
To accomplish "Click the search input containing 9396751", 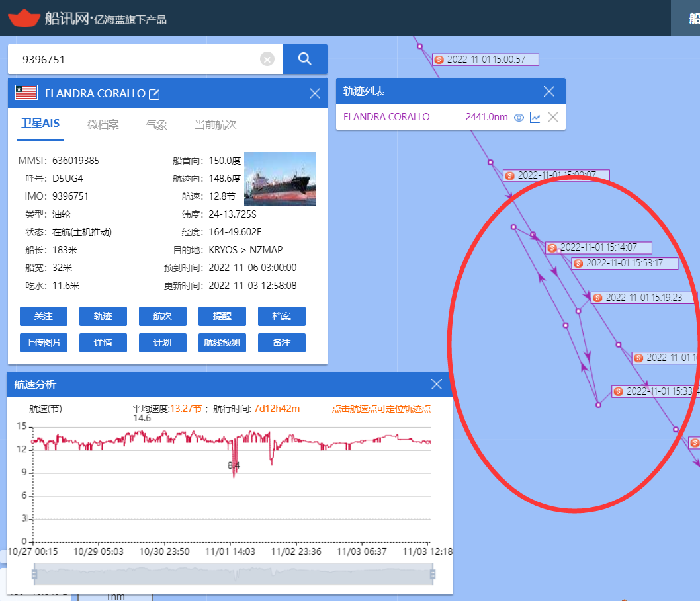I will point(132,60).
